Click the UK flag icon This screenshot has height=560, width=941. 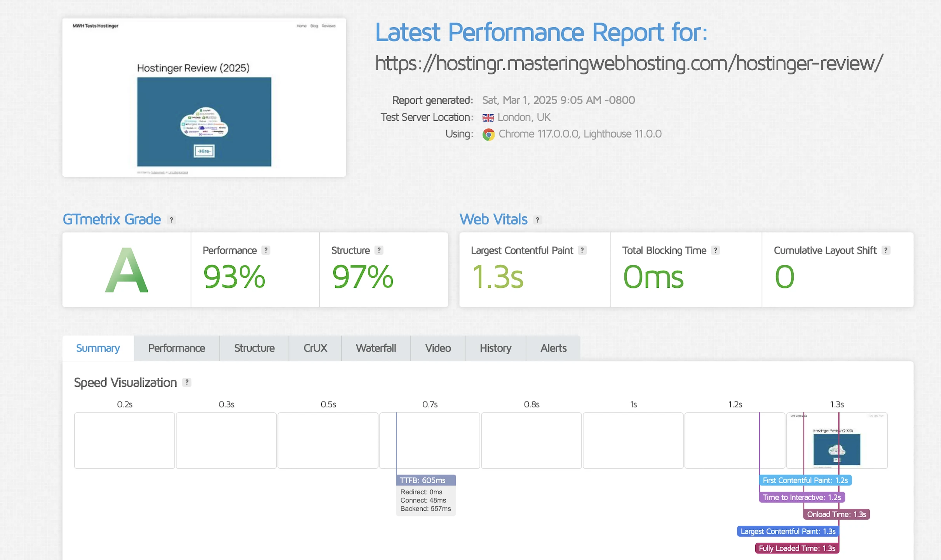coord(488,118)
